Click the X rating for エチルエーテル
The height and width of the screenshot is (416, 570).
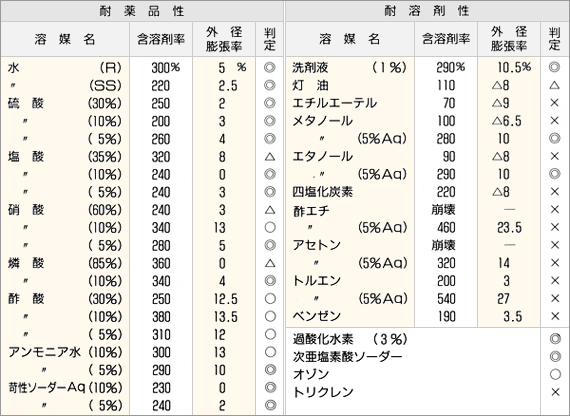554,103
